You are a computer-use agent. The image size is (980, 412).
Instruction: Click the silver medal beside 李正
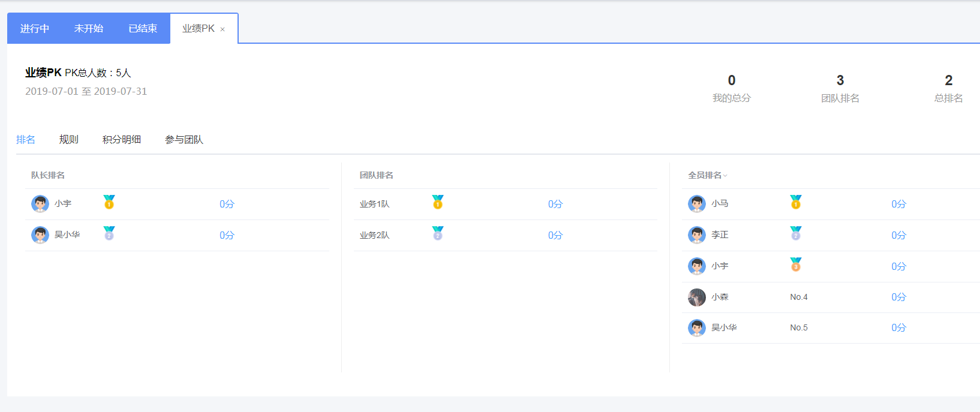[796, 233]
